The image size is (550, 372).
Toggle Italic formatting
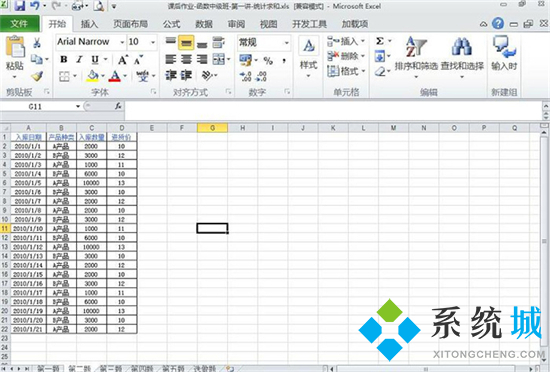79,59
